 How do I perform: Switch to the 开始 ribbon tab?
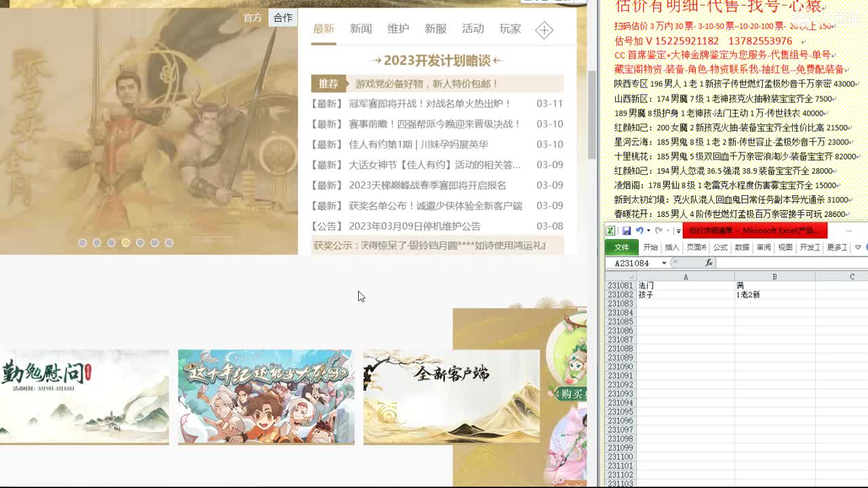tap(650, 247)
